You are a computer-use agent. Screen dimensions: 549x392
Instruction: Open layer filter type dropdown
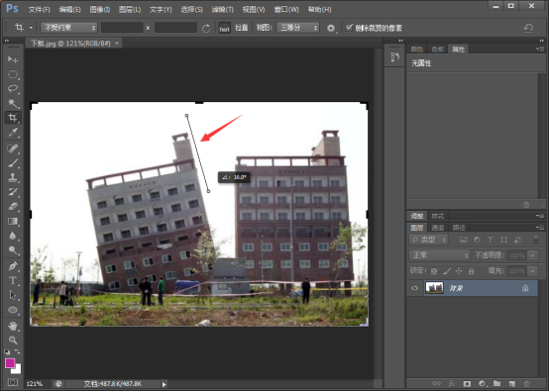428,240
